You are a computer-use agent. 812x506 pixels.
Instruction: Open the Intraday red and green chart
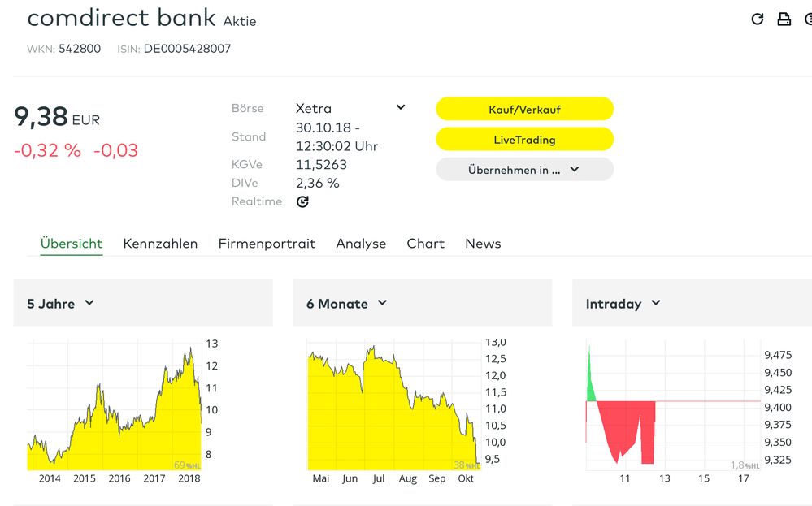(671, 406)
